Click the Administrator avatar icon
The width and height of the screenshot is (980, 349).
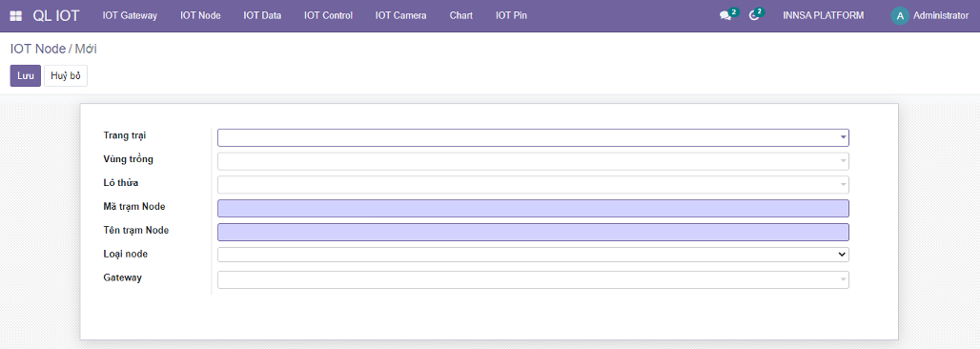tap(899, 15)
